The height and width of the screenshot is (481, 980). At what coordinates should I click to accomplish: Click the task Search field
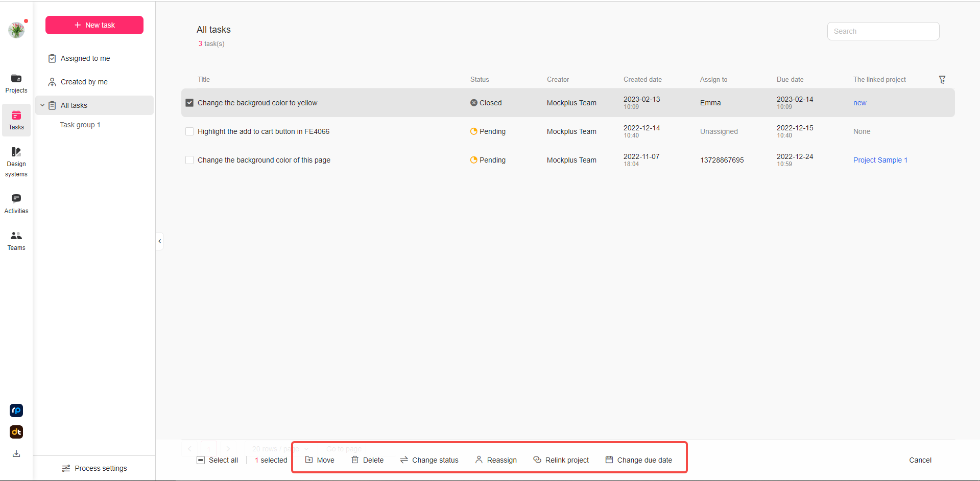click(x=883, y=31)
